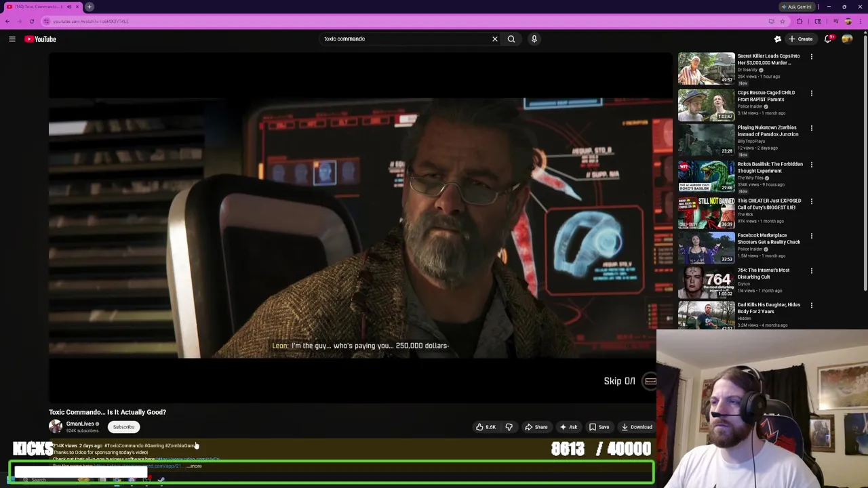The image size is (868, 488).
Task: Open options menu for Cheater Exposed video
Action: [811, 201]
